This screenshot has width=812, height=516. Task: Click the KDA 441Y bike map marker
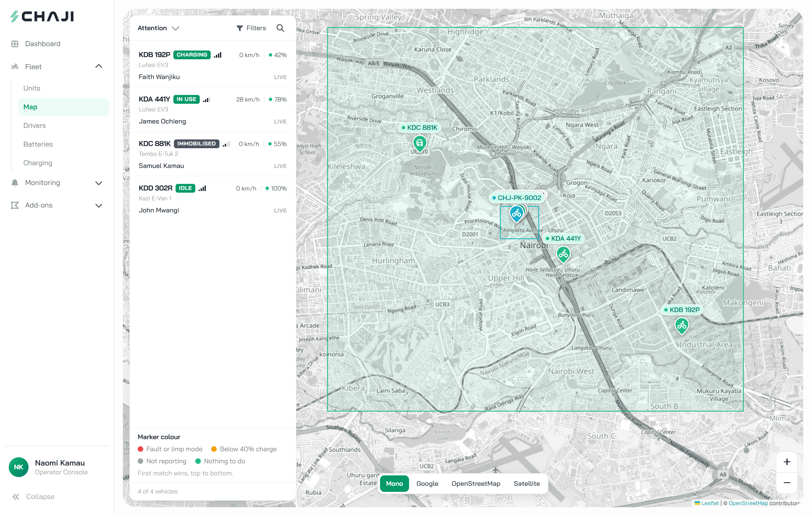[563, 254]
